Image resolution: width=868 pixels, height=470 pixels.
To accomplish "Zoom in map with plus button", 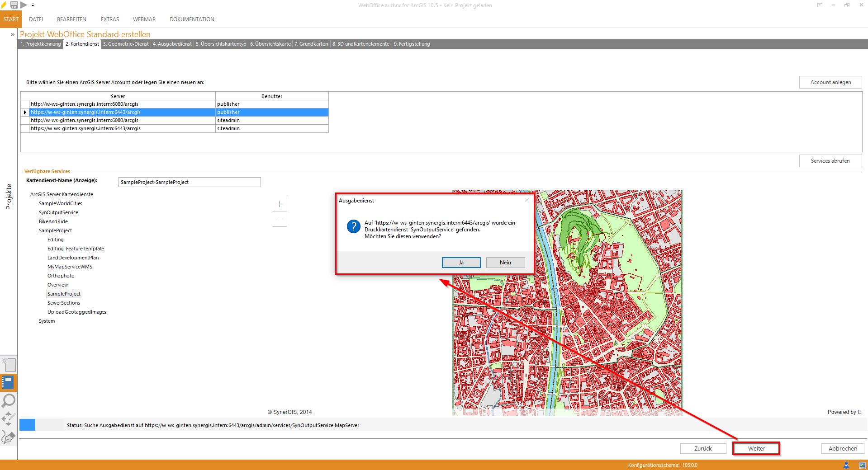I will point(279,204).
